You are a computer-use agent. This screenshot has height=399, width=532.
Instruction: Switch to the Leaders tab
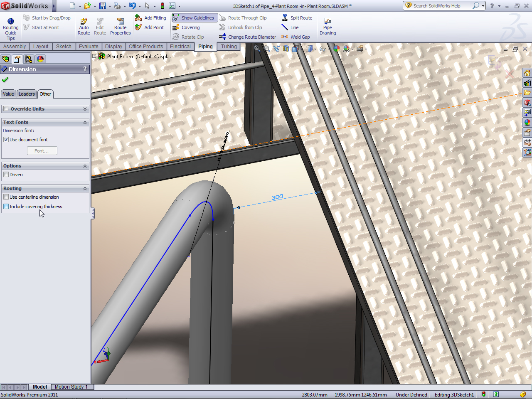tap(27, 94)
